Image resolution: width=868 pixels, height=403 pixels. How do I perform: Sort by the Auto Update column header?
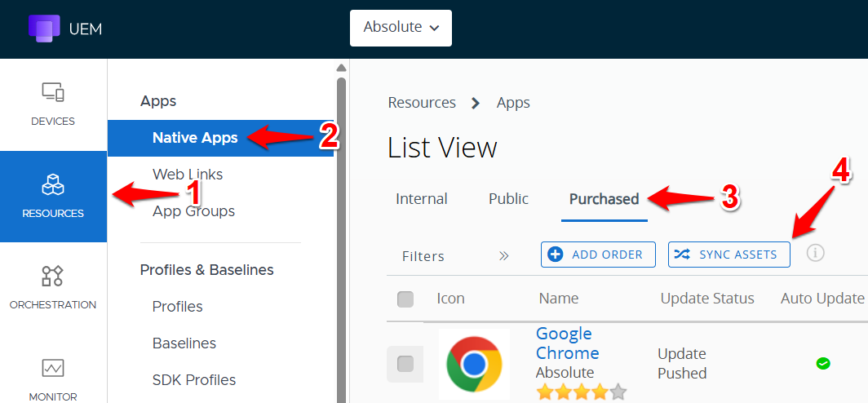[822, 299]
